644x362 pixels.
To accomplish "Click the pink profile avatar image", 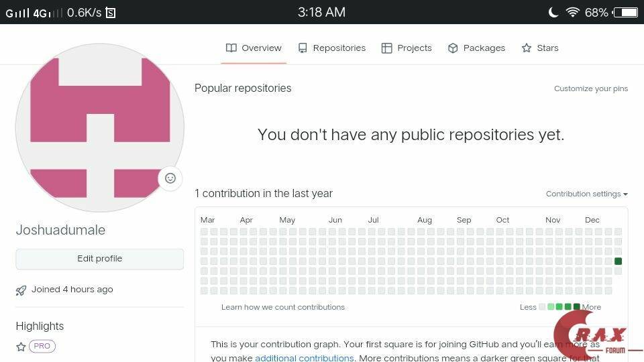I will point(99,127).
